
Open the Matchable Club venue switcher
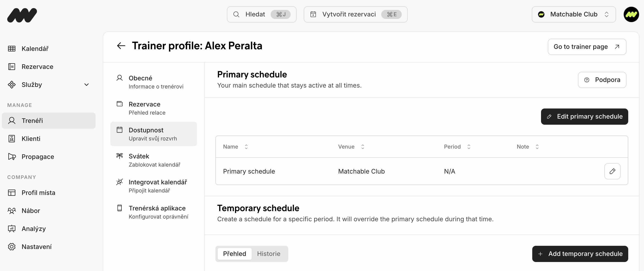pyautogui.click(x=573, y=14)
